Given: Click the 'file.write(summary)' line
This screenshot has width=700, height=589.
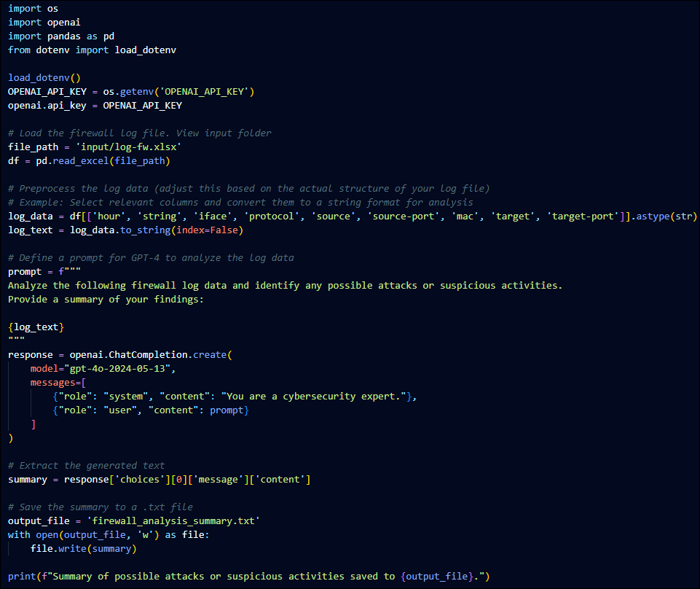Looking at the screenshot, I should pos(84,549).
